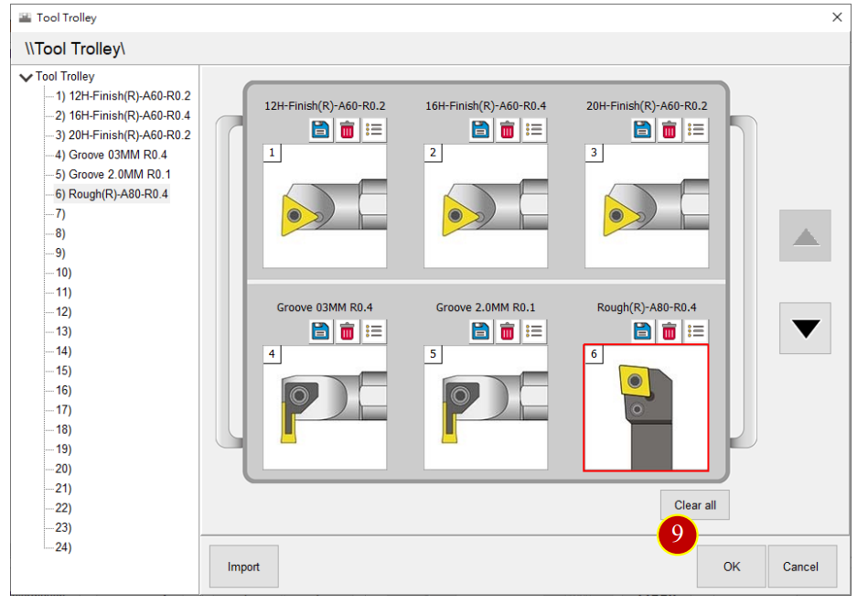Click the Tool Trolley tree root label
868x605 pixels.
(x=65, y=77)
